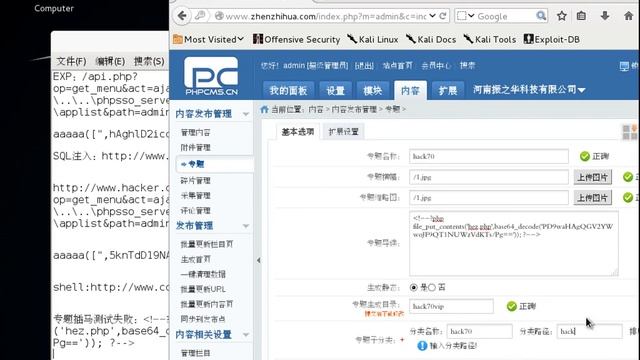Open the 编辑(E) menu in the text editor
The width and height of the screenshot is (640, 360).
point(110,61)
